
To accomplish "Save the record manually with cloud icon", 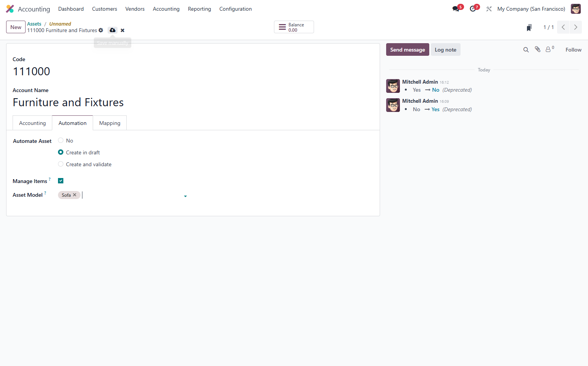I will (113, 30).
